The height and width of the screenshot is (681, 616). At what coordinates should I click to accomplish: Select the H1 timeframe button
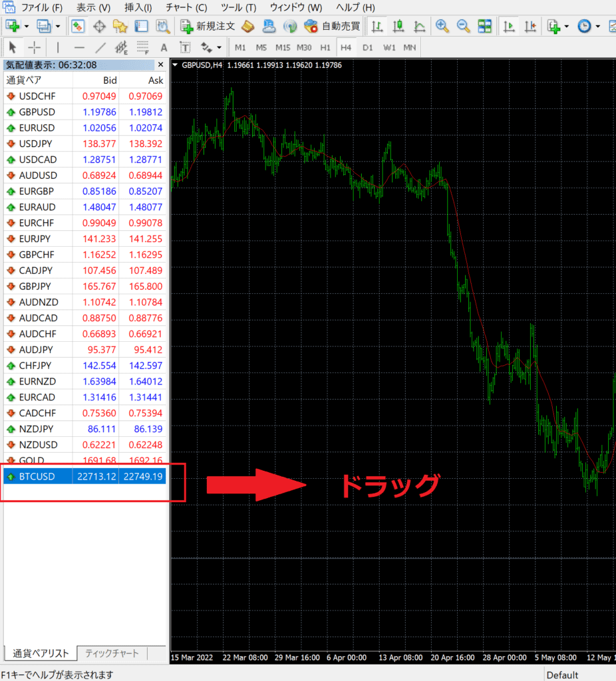pyautogui.click(x=325, y=48)
